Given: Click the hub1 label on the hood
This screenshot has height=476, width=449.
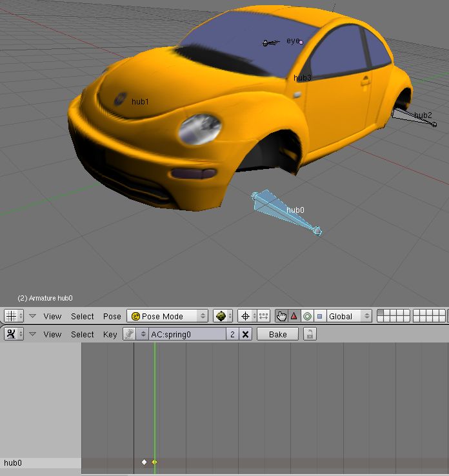Looking at the screenshot, I should [x=140, y=102].
